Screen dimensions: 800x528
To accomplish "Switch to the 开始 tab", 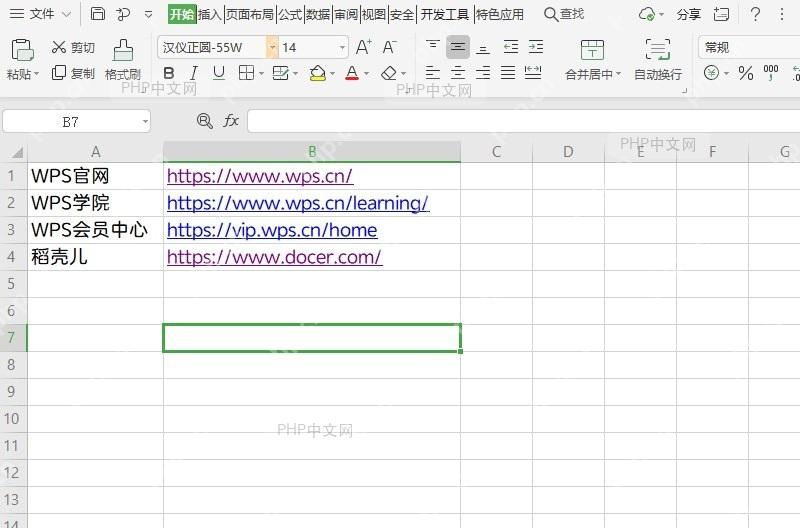I will [182, 14].
